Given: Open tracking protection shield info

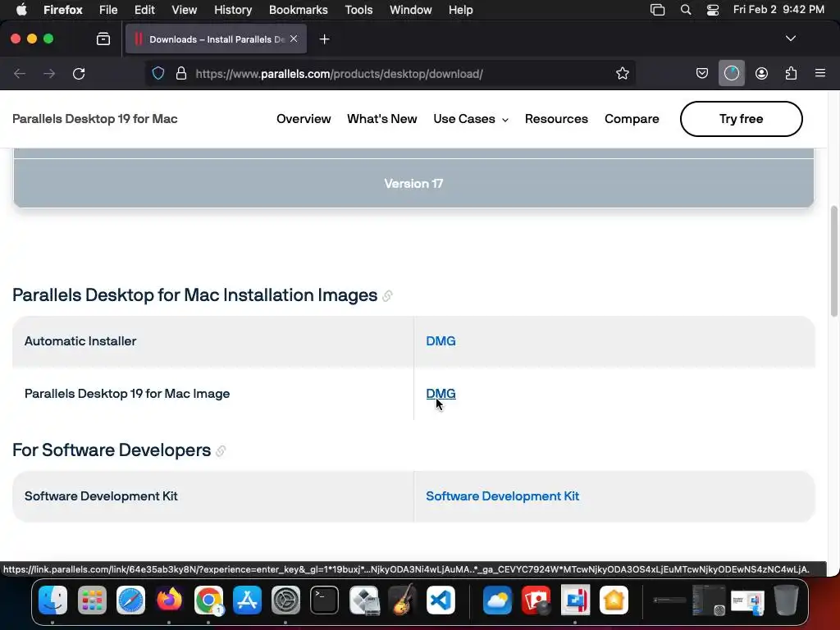Looking at the screenshot, I should pos(158,73).
